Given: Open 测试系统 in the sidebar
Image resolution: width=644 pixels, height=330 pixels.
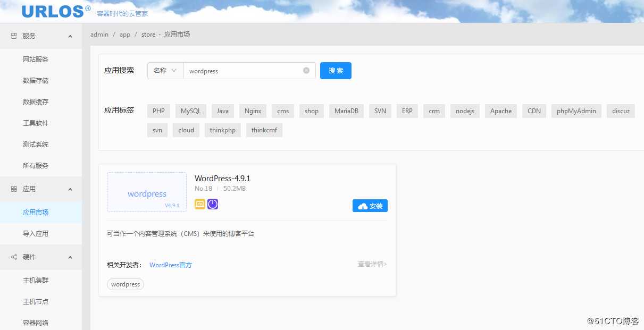Looking at the screenshot, I should point(36,145).
